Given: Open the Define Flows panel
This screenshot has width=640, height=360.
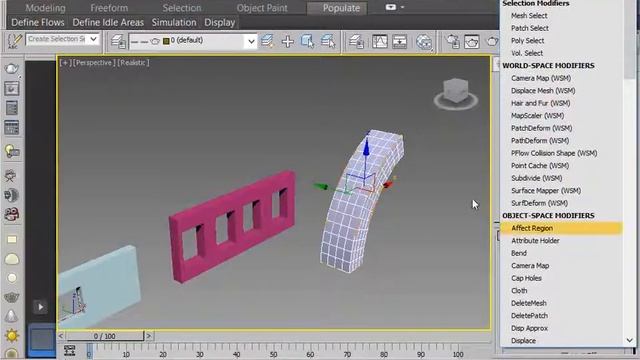Looking at the screenshot, I should coord(38,22).
